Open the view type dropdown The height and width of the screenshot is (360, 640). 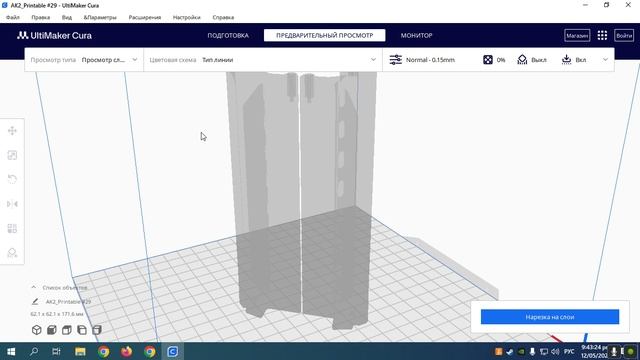coord(84,60)
